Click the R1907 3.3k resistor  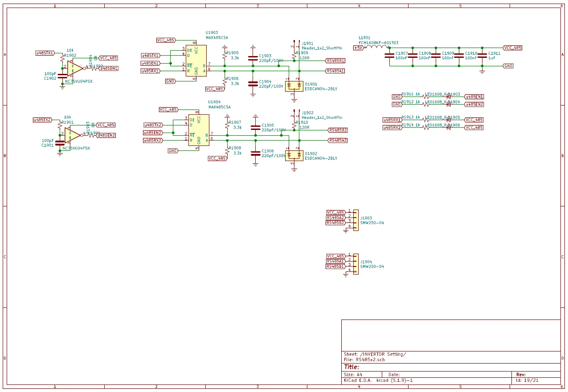pyautogui.click(x=227, y=125)
